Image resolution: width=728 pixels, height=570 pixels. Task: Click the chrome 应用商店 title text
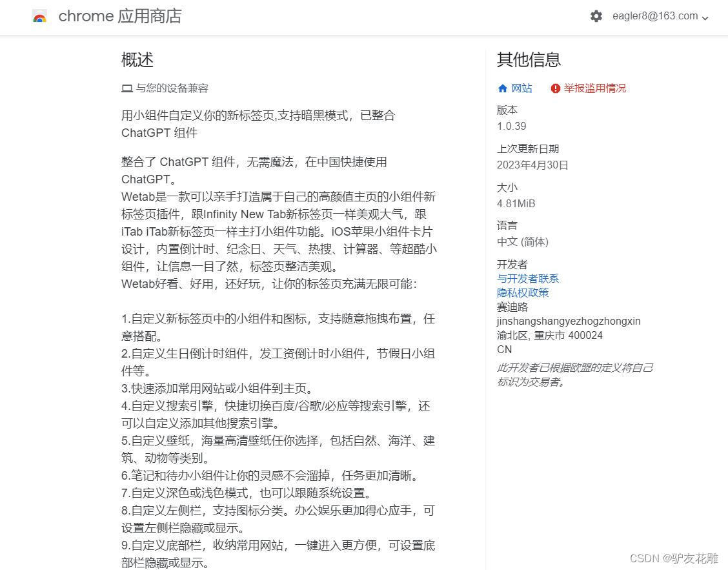(120, 16)
